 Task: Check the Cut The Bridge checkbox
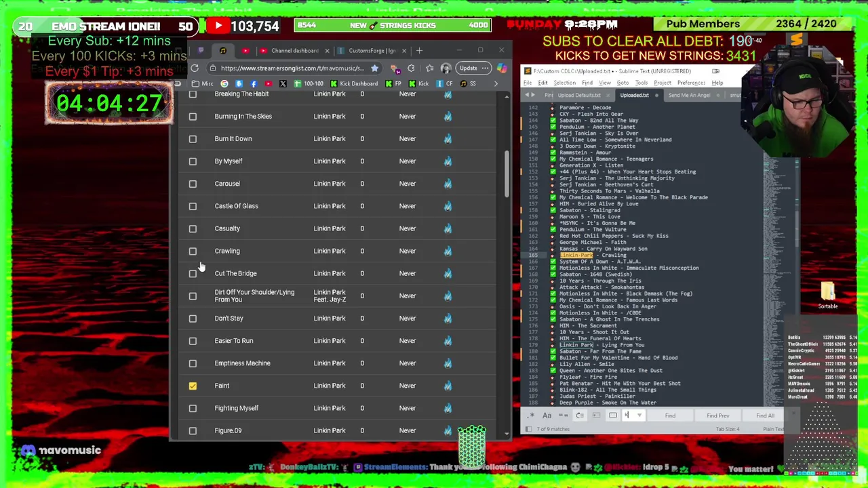point(193,274)
